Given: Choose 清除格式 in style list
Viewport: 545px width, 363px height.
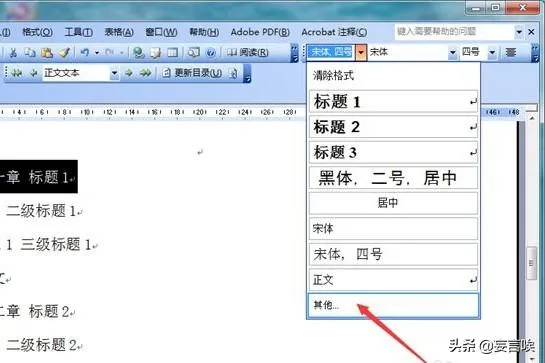Looking at the screenshot, I should click(x=393, y=75).
